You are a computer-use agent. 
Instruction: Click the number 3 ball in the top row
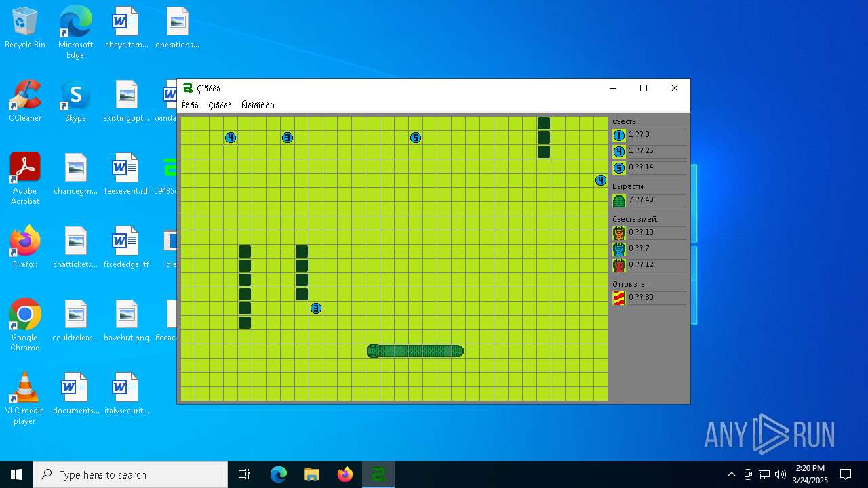tap(288, 138)
